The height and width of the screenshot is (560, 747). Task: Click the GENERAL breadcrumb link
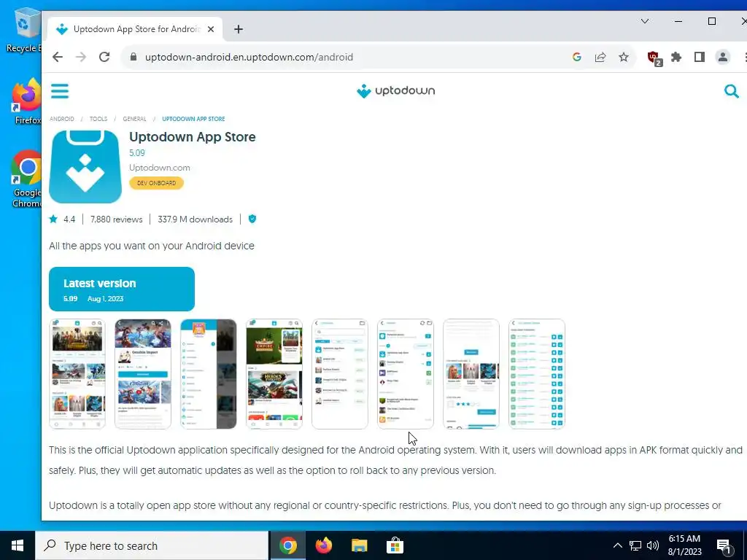[x=134, y=119]
